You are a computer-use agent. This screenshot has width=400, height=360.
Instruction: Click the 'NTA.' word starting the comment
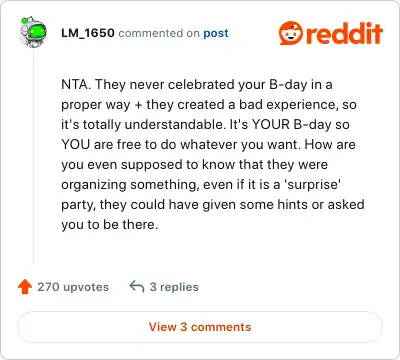point(76,84)
